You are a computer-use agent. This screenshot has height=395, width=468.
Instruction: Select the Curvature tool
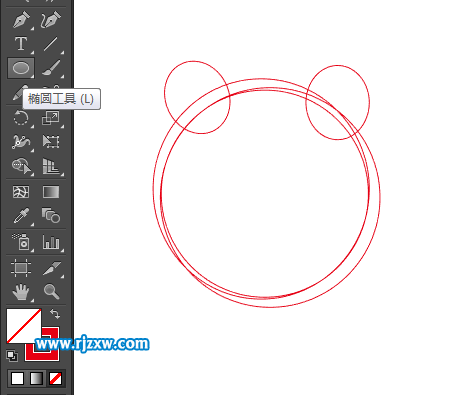51,20
